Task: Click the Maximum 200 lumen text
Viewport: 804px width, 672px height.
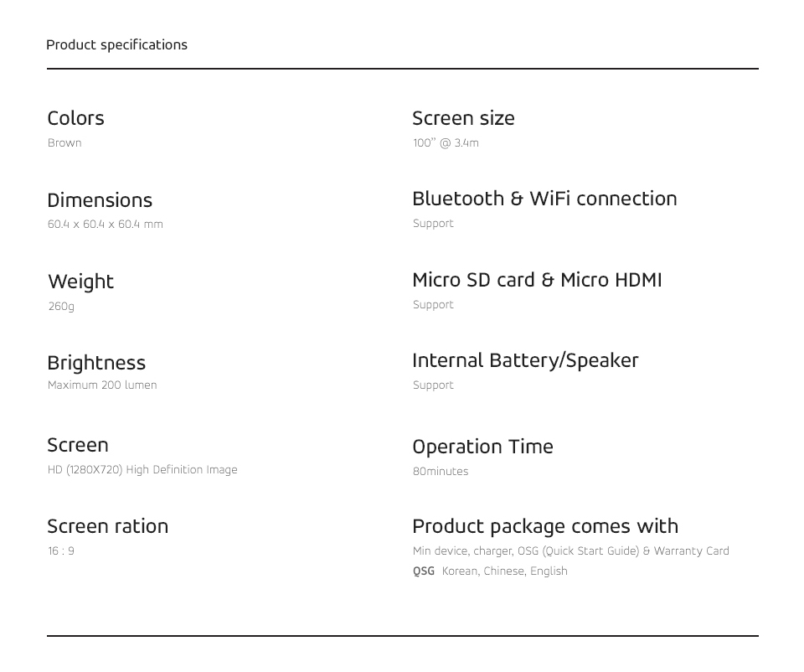Action: 102,385
